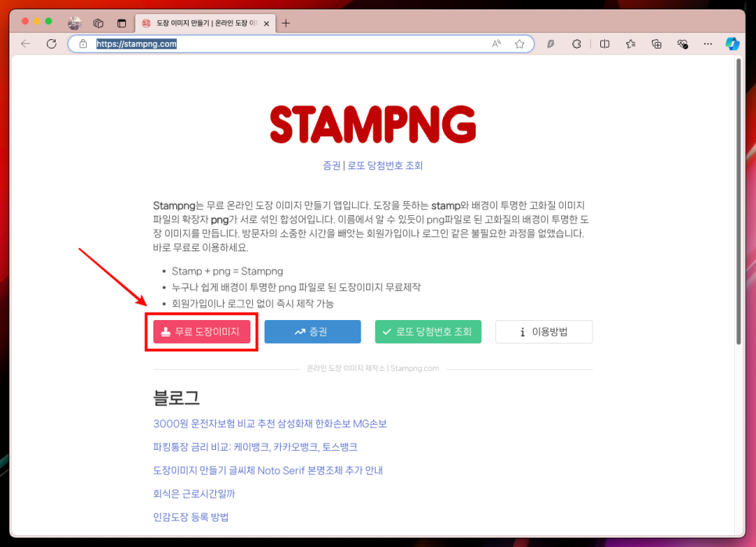The width and height of the screenshot is (756, 547).
Task: Click the yellow minimize window button
Action: click(x=37, y=21)
